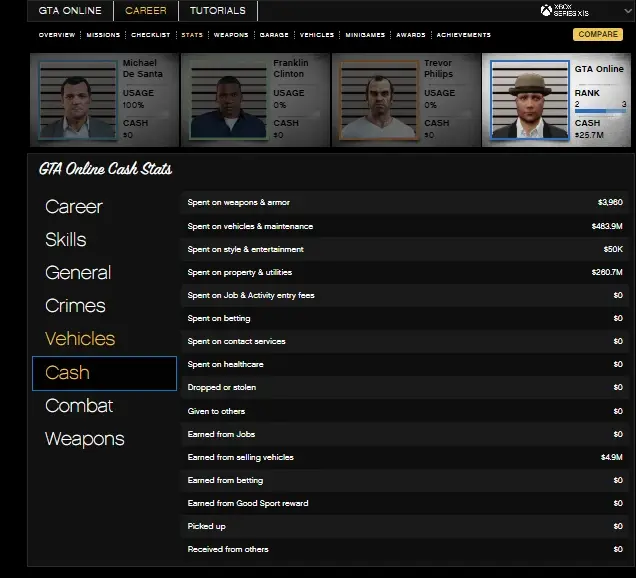Open the AWARDS sub-menu
This screenshot has width=636, height=578.
(410, 35)
